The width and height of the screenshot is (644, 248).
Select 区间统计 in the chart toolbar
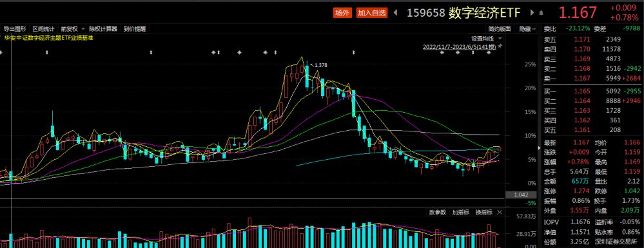coord(44,29)
